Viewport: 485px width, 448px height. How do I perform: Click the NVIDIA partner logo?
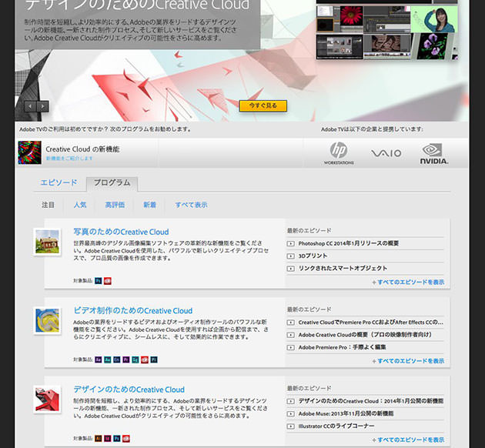(x=433, y=153)
